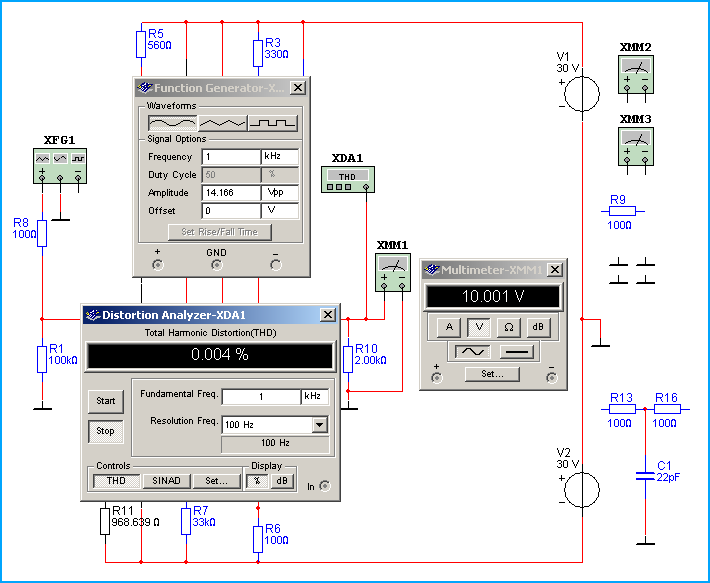
Task: Click the XMM1 multimeter instrument icon
Action: pos(393,272)
